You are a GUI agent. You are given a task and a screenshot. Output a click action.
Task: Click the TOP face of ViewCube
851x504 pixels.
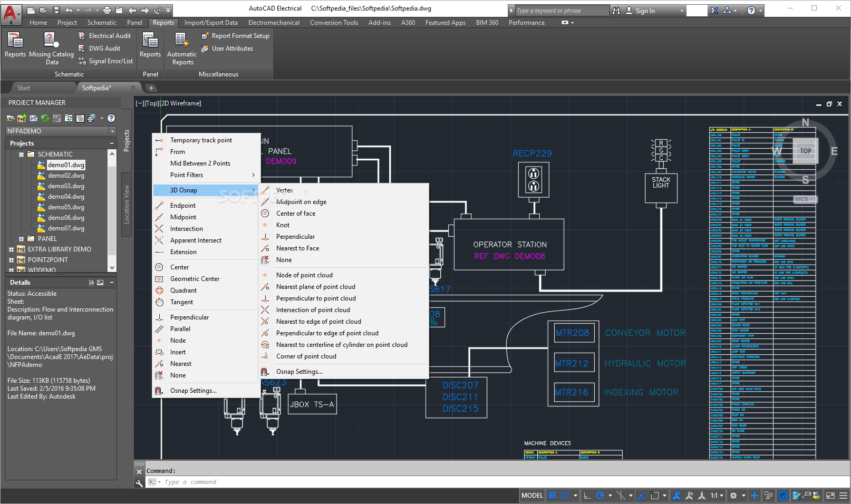pyautogui.click(x=806, y=151)
